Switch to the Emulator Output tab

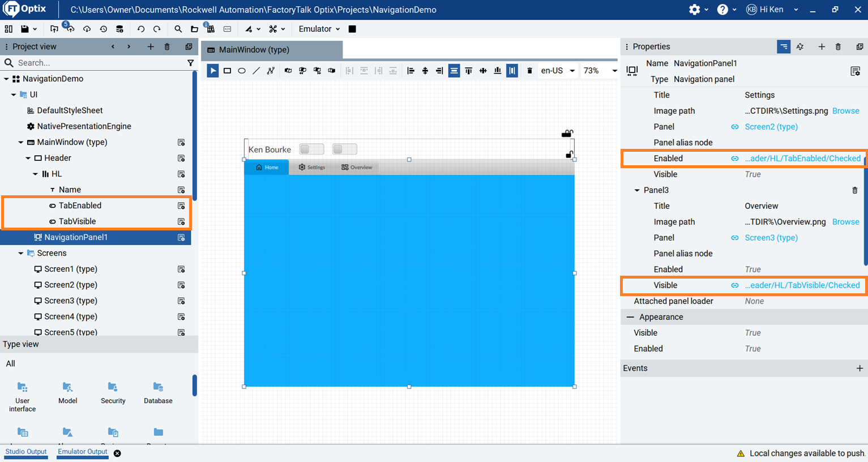[83, 452]
